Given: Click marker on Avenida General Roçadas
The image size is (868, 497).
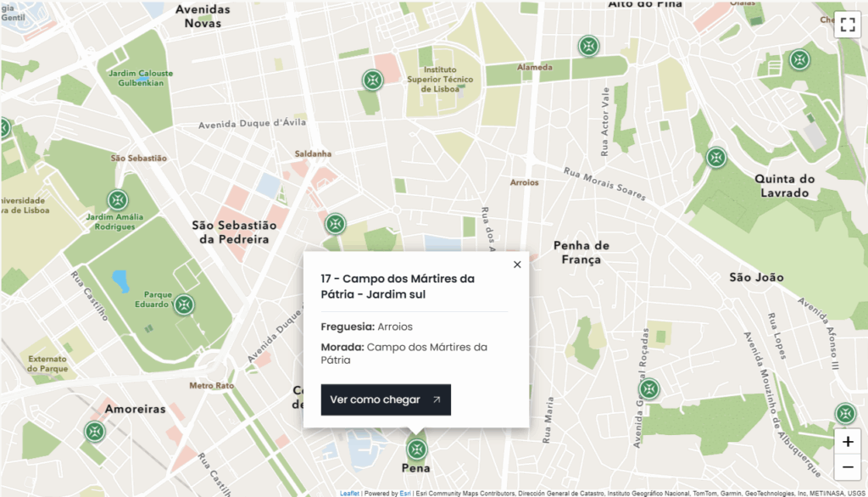Looking at the screenshot, I should coord(648,389).
